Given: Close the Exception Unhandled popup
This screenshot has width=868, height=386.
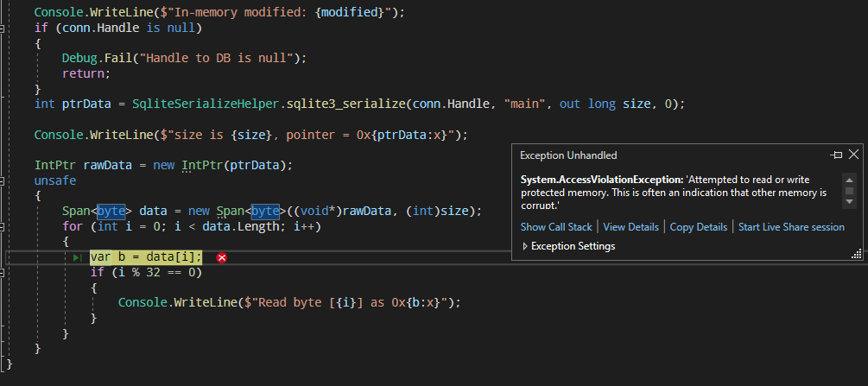Looking at the screenshot, I should coord(853,155).
